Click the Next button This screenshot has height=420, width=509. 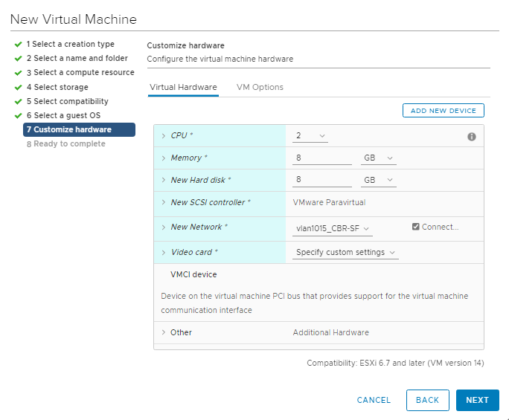click(477, 400)
